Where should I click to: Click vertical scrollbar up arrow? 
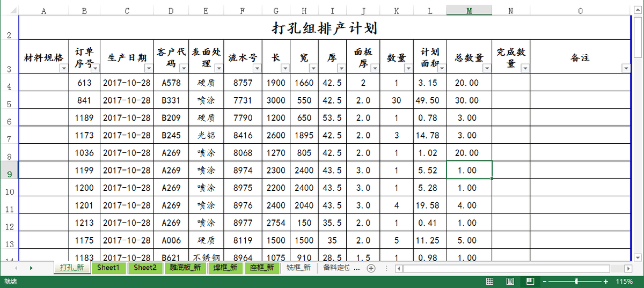tap(638, 10)
